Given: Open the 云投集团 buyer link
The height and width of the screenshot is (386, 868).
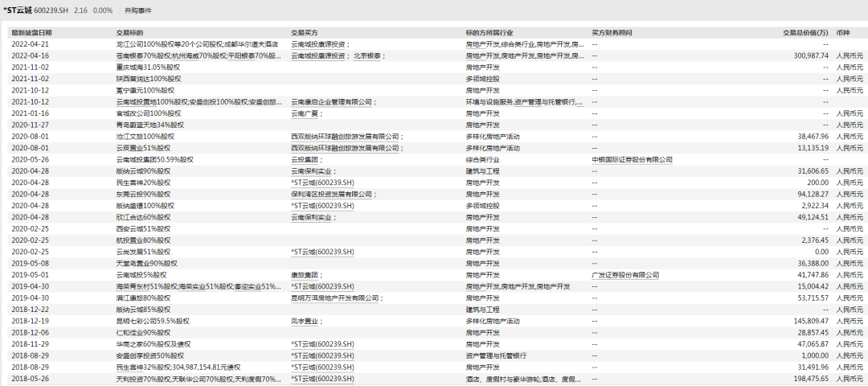Looking at the screenshot, I should (305, 159).
